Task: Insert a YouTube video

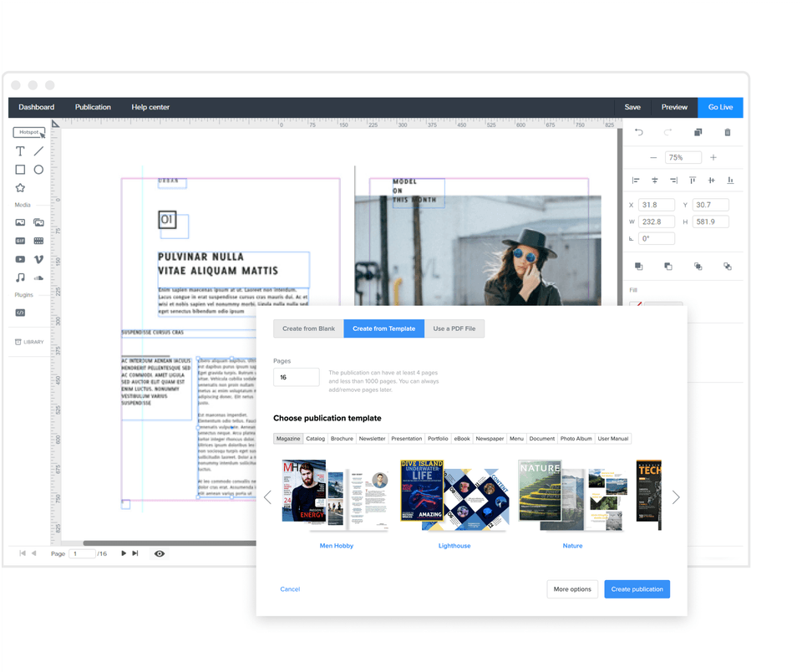Action: [19, 259]
